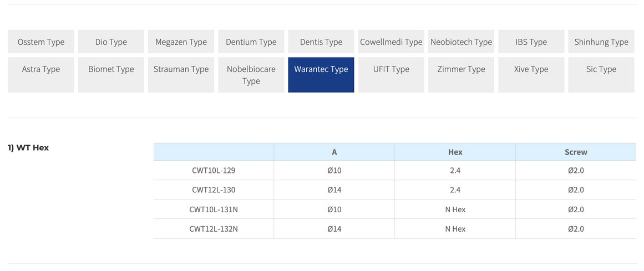Click the Dentis Type tab

(321, 42)
